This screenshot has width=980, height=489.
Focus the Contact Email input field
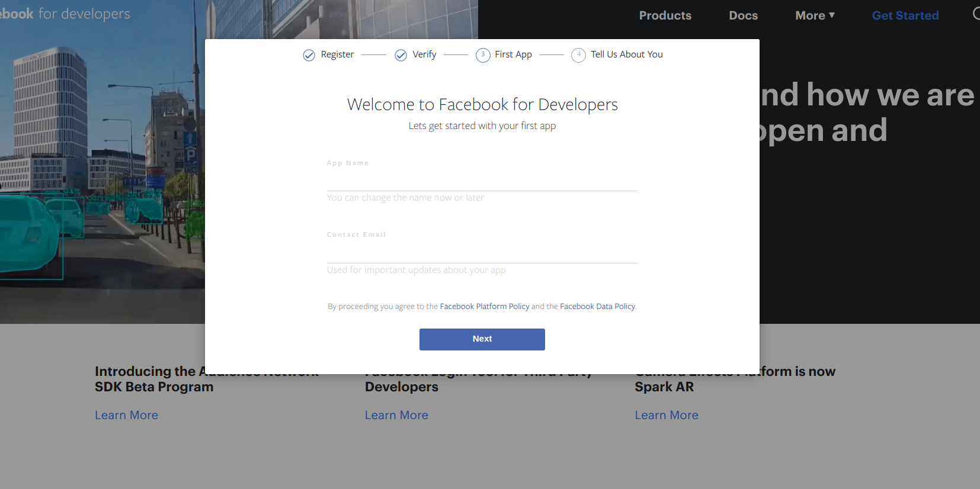point(482,252)
